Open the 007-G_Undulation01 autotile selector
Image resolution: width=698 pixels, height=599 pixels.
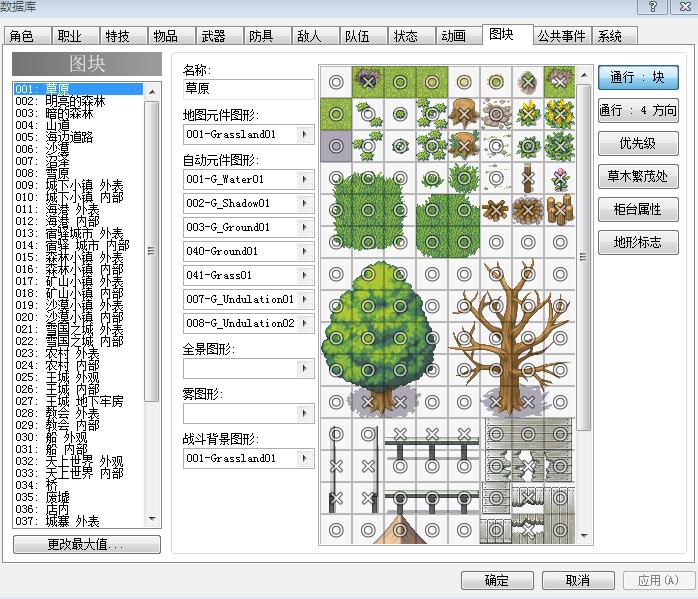pyautogui.click(x=305, y=300)
